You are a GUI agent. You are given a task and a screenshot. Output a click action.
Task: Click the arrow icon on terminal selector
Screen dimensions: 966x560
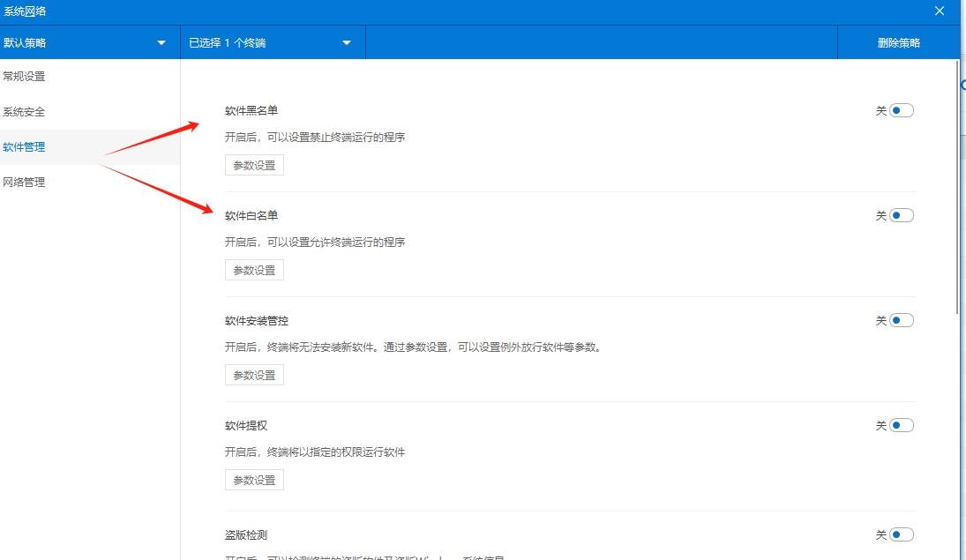point(346,41)
